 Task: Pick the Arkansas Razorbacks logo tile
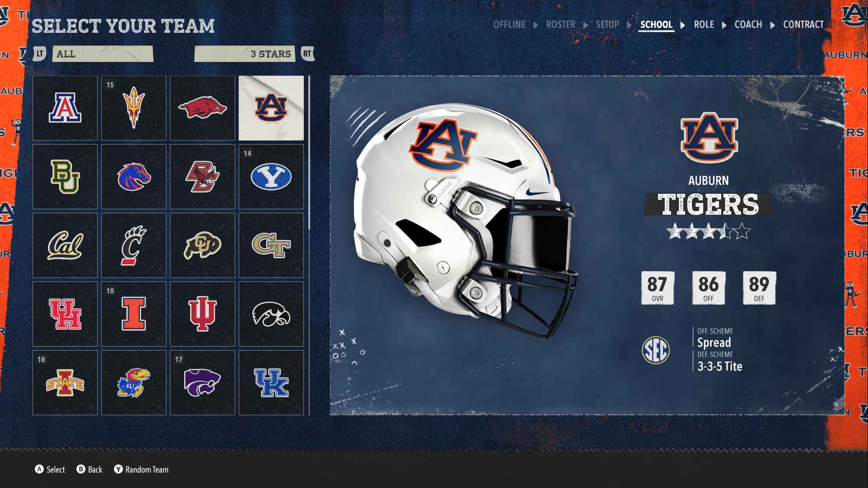point(202,108)
